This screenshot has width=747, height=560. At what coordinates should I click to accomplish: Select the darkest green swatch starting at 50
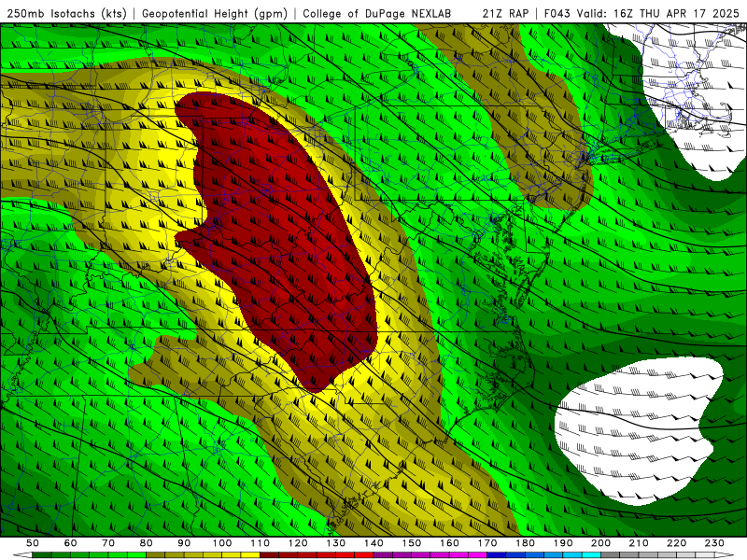pos(41,554)
